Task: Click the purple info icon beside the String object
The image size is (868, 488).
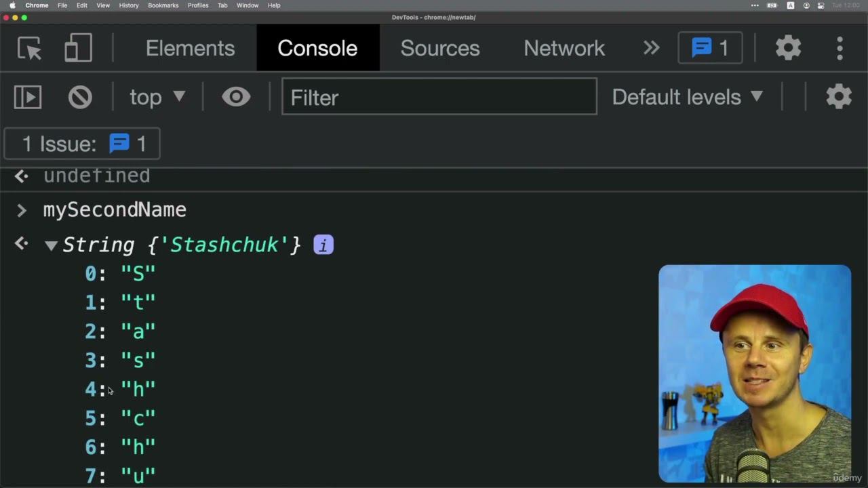Action: tap(323, 245)
